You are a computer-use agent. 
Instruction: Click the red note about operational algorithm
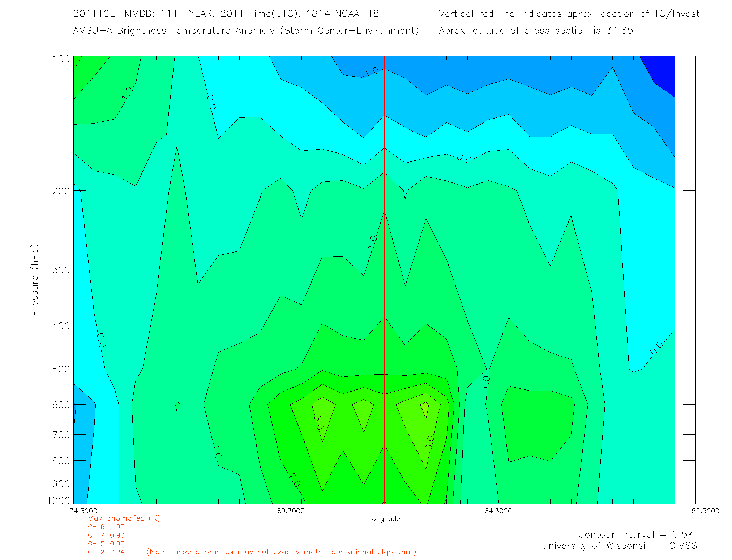point(281,552)
